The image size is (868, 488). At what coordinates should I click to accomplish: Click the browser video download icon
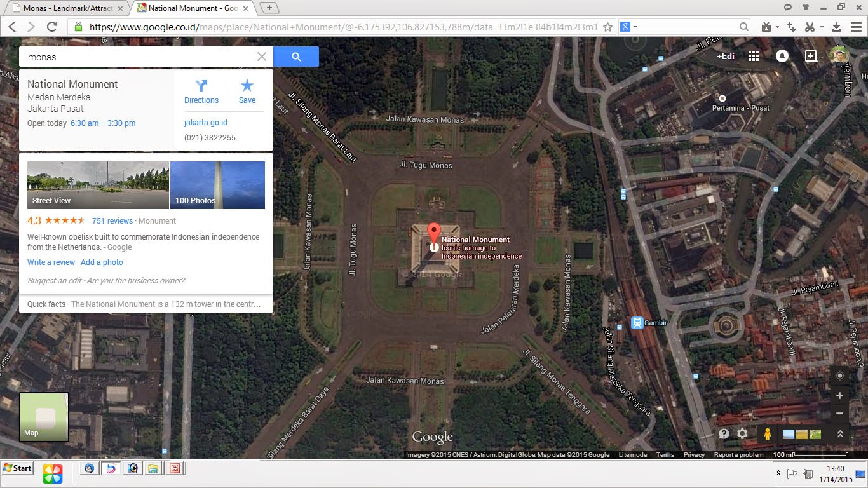(x=766, y=27)
